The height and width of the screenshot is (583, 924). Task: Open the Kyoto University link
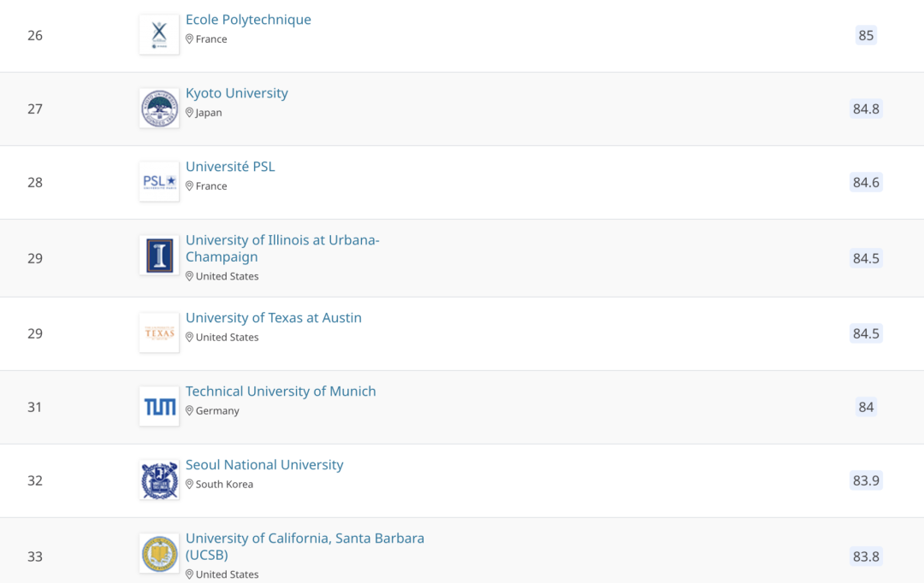pyautogui.click(x=237, y=93)
